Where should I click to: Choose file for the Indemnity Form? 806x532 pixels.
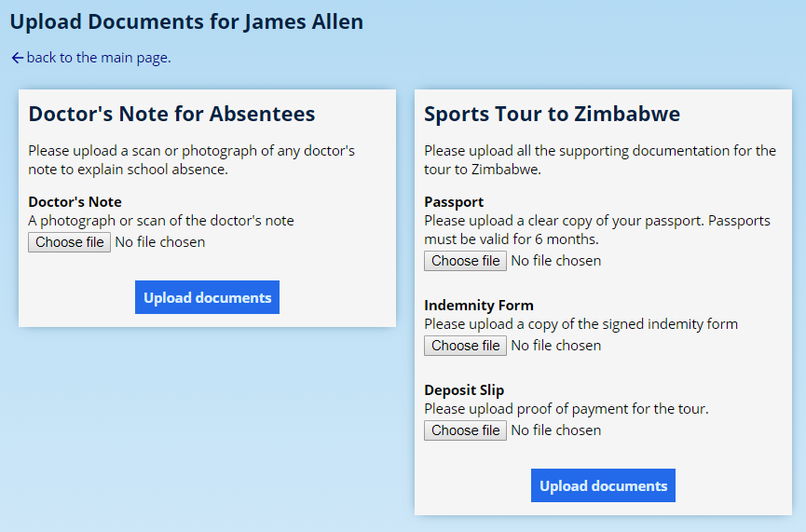click(x=465, y=346)
